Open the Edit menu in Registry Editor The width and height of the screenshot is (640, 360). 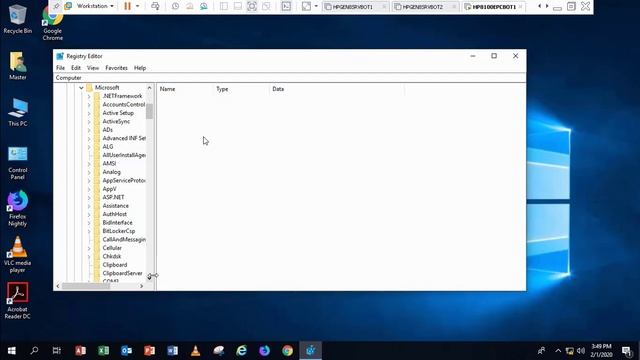[76, 68]
